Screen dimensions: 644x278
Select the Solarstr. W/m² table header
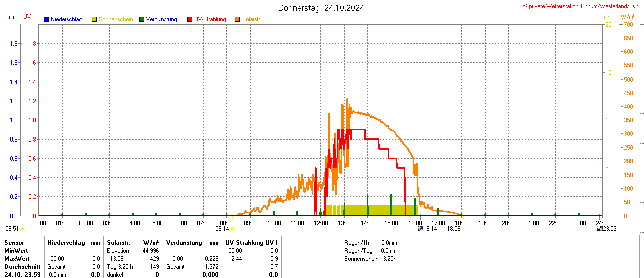(x=133, y=243)
